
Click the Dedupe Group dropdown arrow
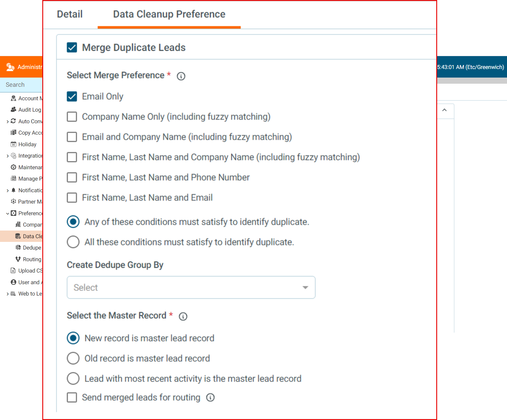pyautogui.click(x=305, y=288)
